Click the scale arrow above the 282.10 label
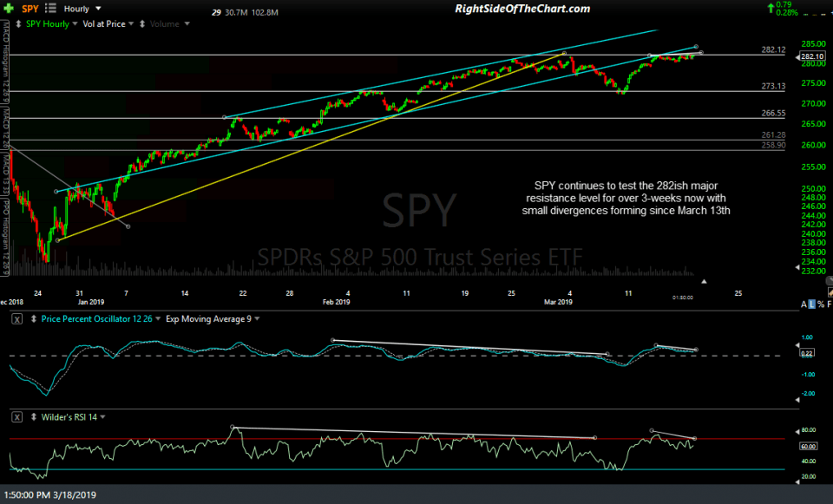833x504 pixels. click(x=797, y=56)
